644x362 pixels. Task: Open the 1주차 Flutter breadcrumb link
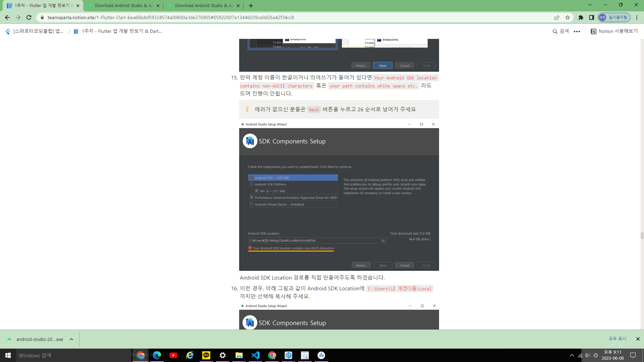(118, 31)
